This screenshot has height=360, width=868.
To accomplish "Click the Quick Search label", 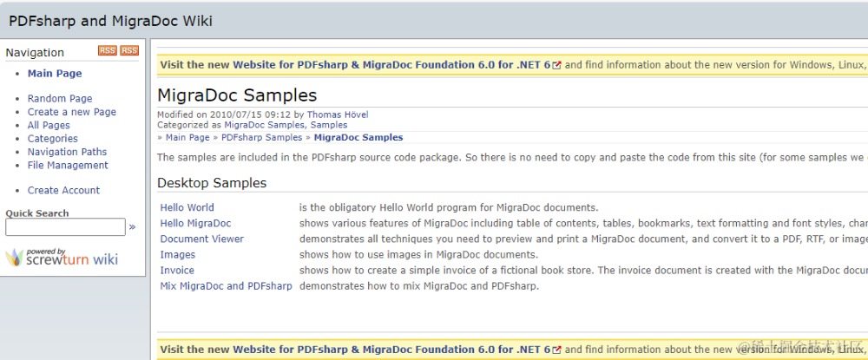I will coord(37,213).
